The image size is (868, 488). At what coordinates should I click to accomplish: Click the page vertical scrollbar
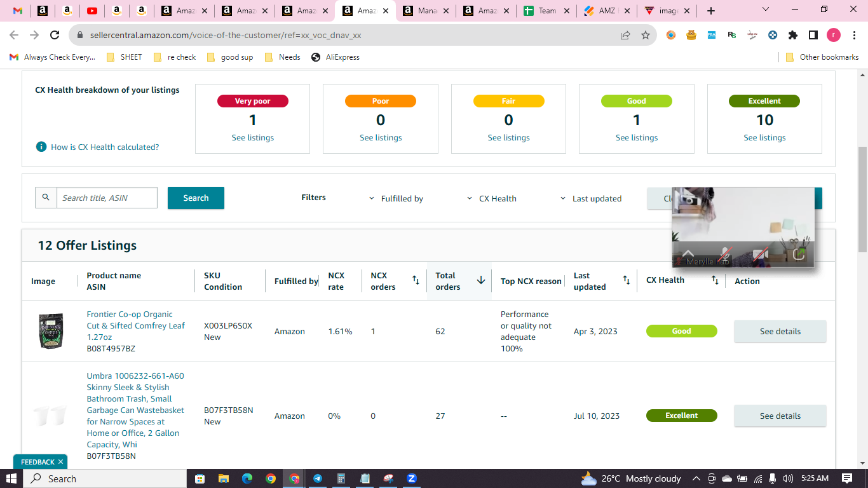862,198
